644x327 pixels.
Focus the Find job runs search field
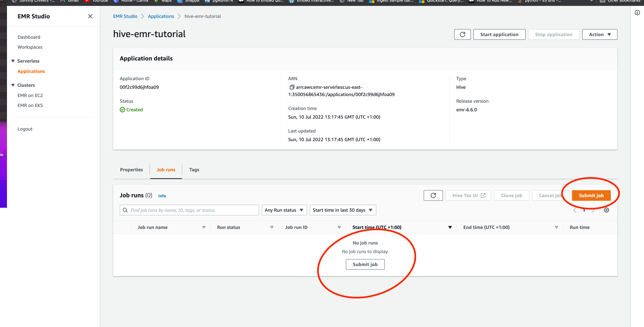(x=189, y=210)
